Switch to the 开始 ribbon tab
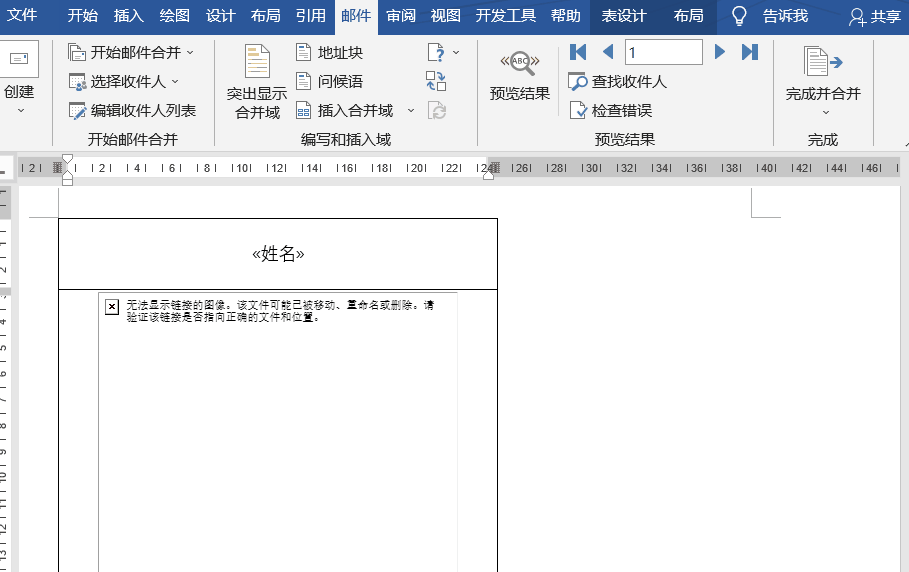 82,16
